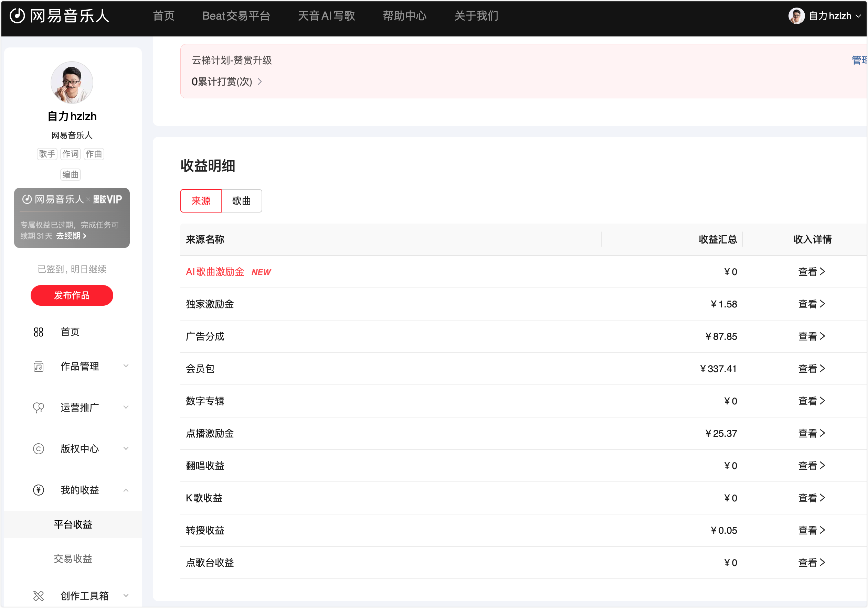This screenshot has height=608, width=868.
Task: Click the 去续期 renewal link
Action: click(71, 236)
